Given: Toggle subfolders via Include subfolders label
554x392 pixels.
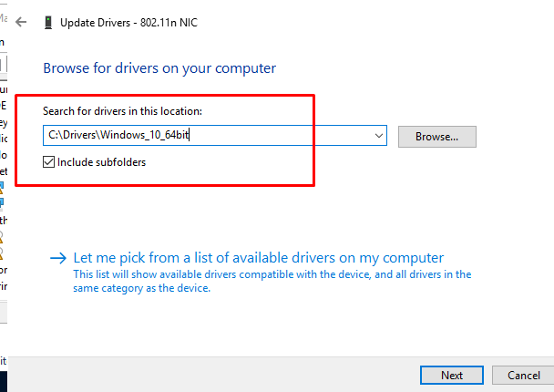Looking at the screenshot, I should coord(101,162).
